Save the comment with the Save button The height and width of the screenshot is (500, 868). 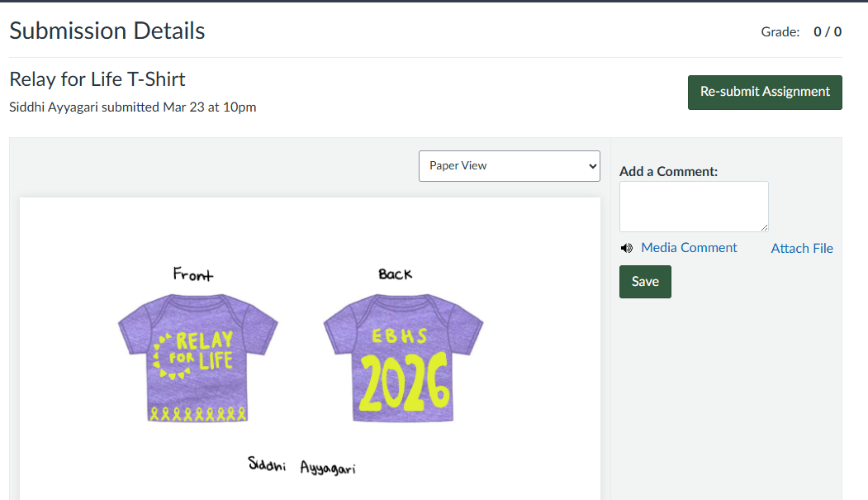click(x=645, y=282)
